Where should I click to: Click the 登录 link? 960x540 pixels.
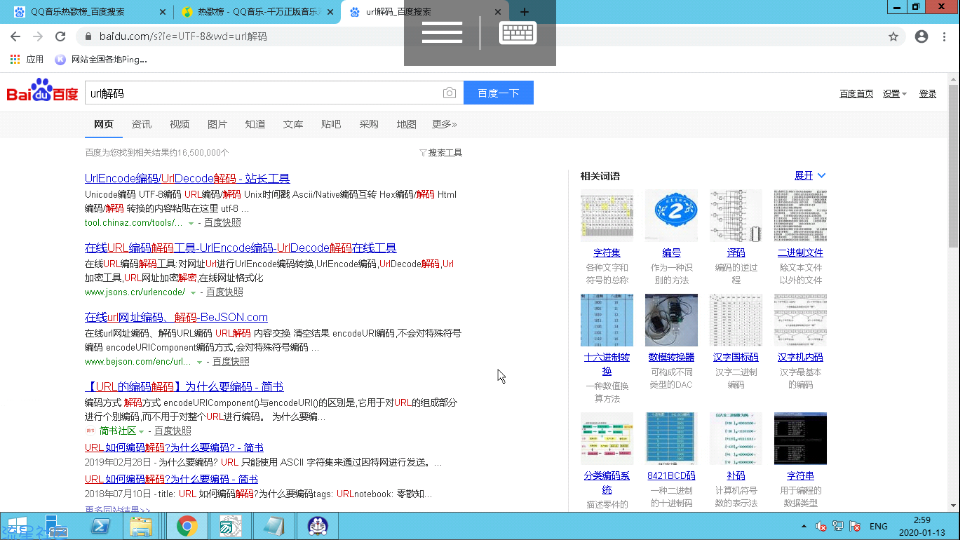pos(928,94)
